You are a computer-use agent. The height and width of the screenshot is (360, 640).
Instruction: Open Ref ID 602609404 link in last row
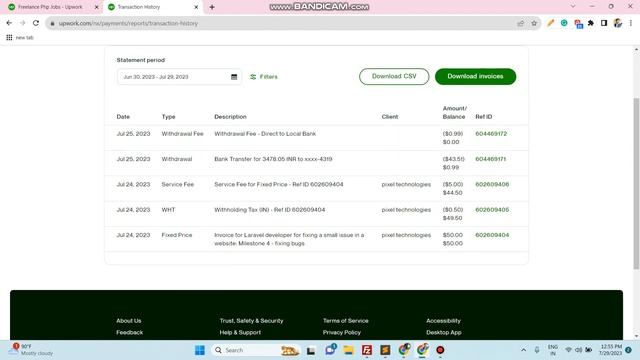[x=492, y=235]
